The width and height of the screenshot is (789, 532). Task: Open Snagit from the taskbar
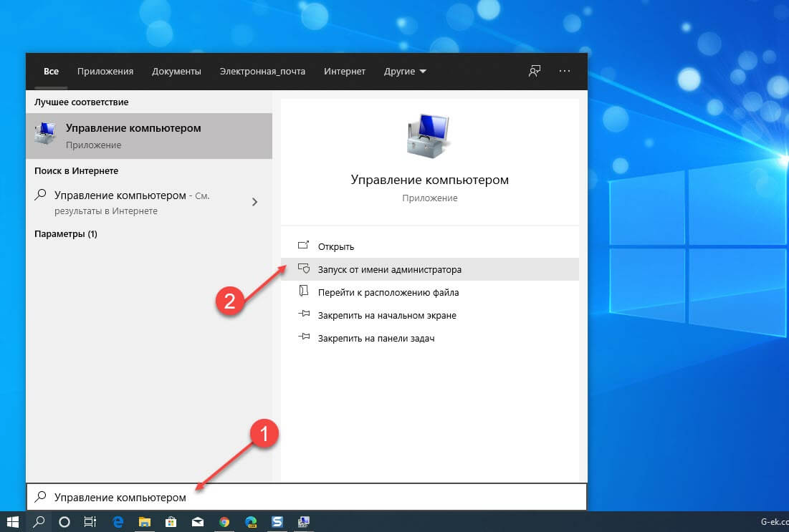[277, 522]
